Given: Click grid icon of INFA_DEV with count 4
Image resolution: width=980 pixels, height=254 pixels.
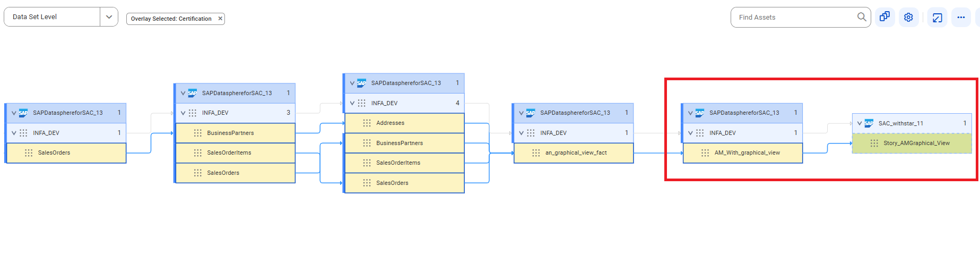Looking at the screenshot, I should (361, 103).
